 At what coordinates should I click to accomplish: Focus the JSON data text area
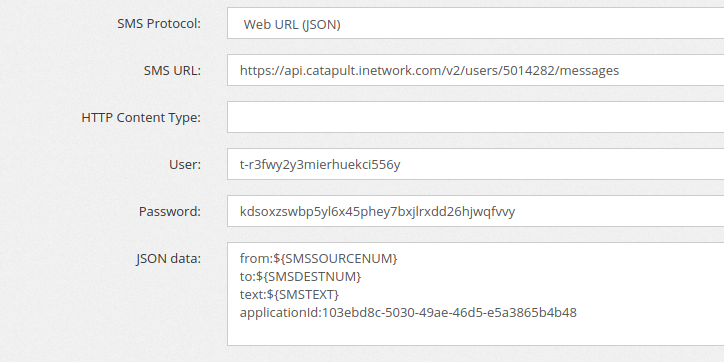[476, 294]
